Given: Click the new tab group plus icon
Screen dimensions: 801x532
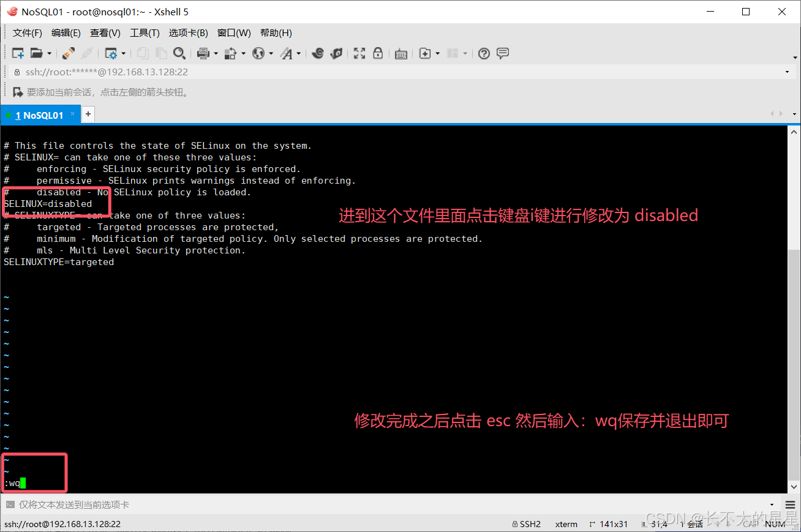Looking at the screenshot, I should pyautogui.click(x=424, y=53).
